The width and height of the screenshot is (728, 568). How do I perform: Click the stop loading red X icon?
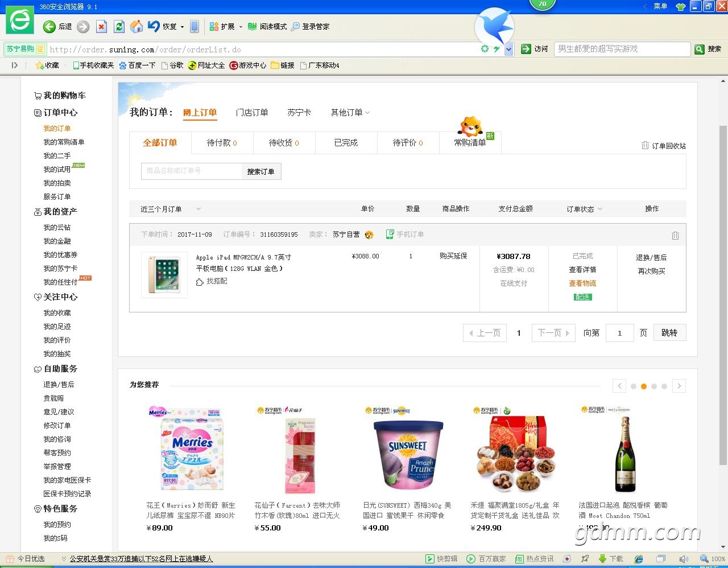(x=101, y=27)
